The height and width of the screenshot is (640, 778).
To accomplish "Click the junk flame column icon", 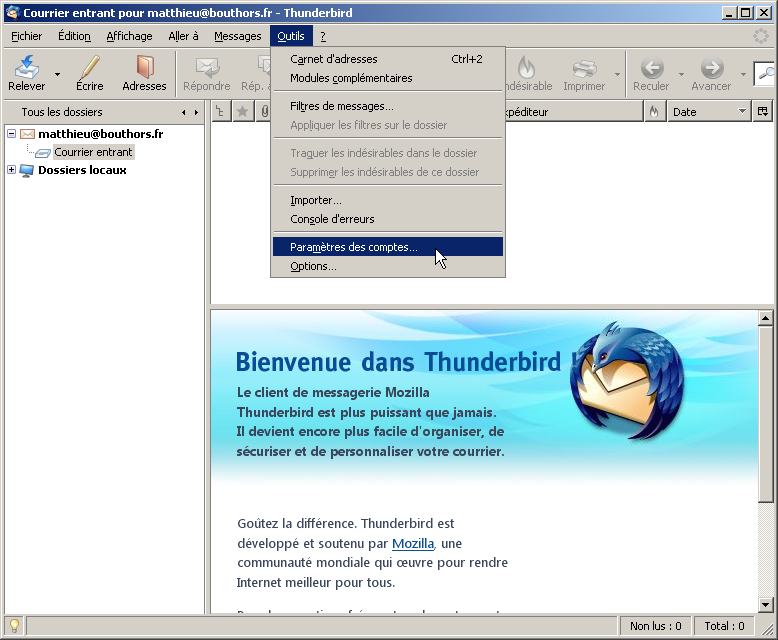I will pyautogui.click(x=654, y=112).
